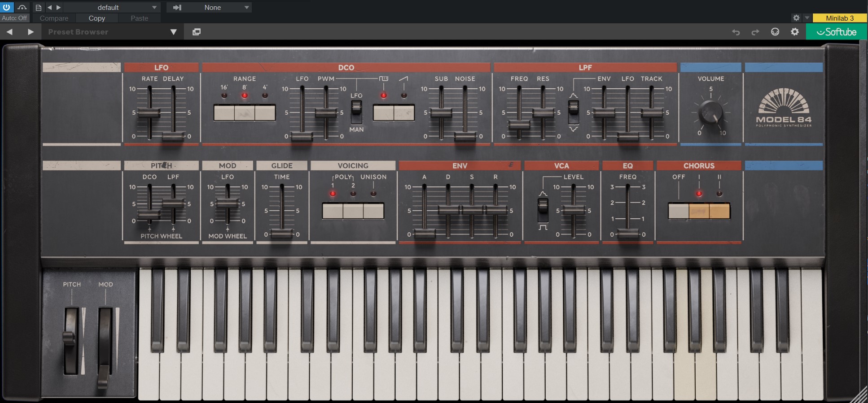Click the Volume knob
This screenshot has height=403, width=868.
pos(711,112)
